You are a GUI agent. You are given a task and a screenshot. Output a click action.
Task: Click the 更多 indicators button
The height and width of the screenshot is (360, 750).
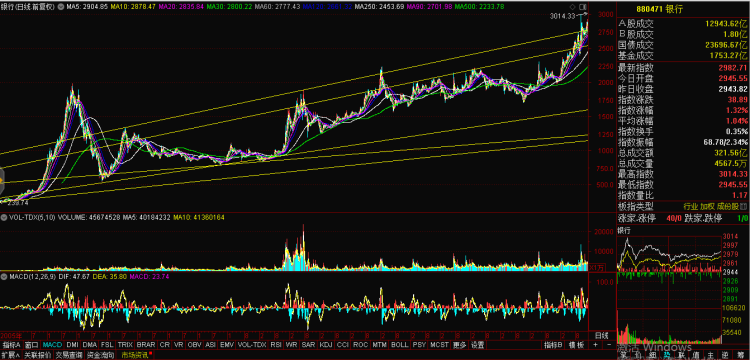(x=459, y=345)
